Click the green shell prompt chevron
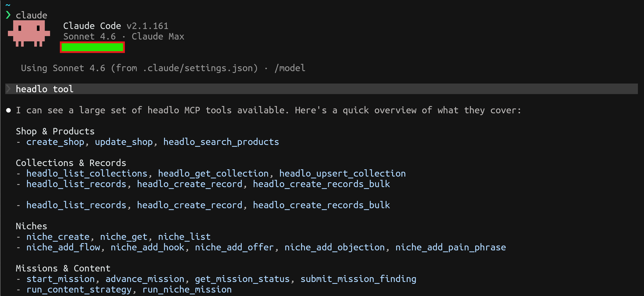644x296 pixels. click(x=8, y=15)
